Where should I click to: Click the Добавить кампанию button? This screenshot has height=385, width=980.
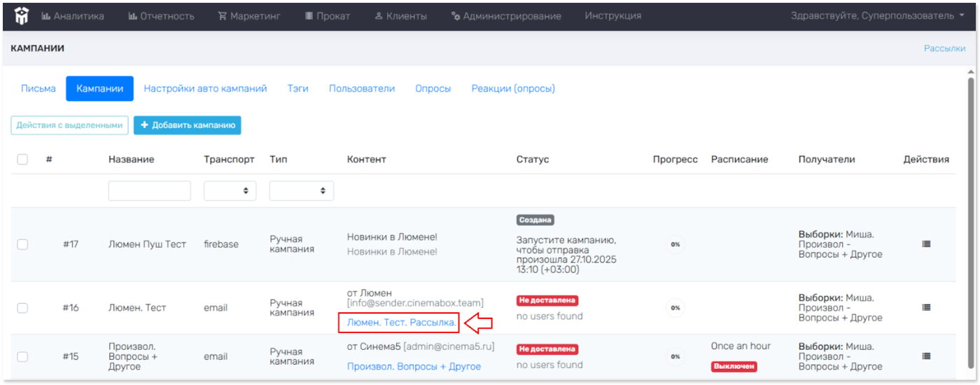click(x=187, y=125)
